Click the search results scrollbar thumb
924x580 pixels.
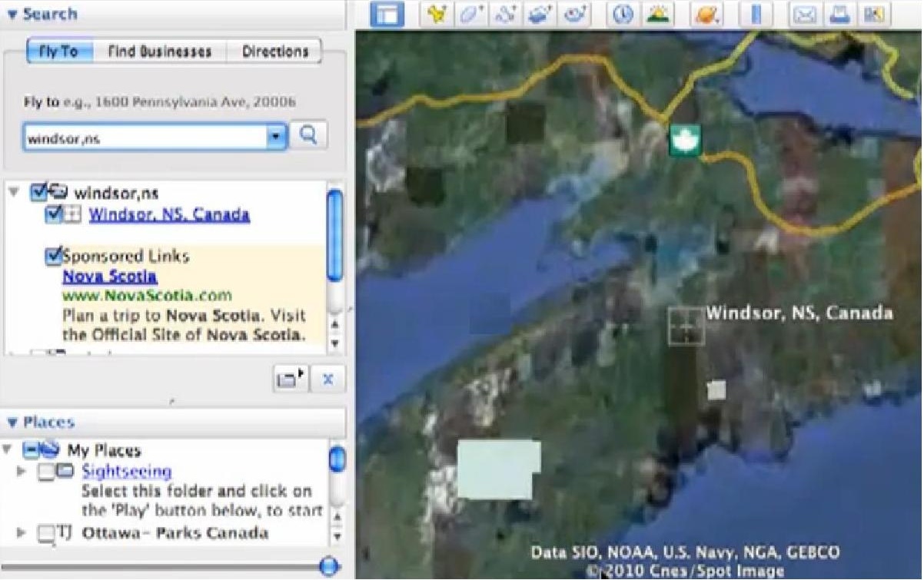[334, 237]
